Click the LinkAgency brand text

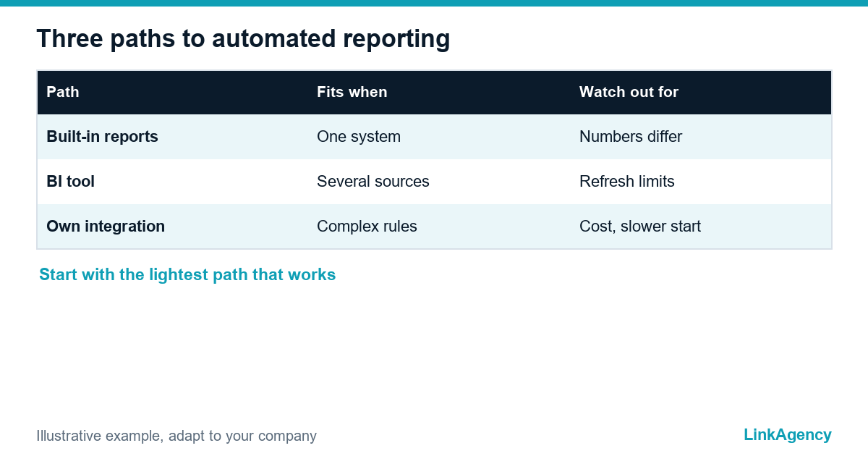[788, 434]
